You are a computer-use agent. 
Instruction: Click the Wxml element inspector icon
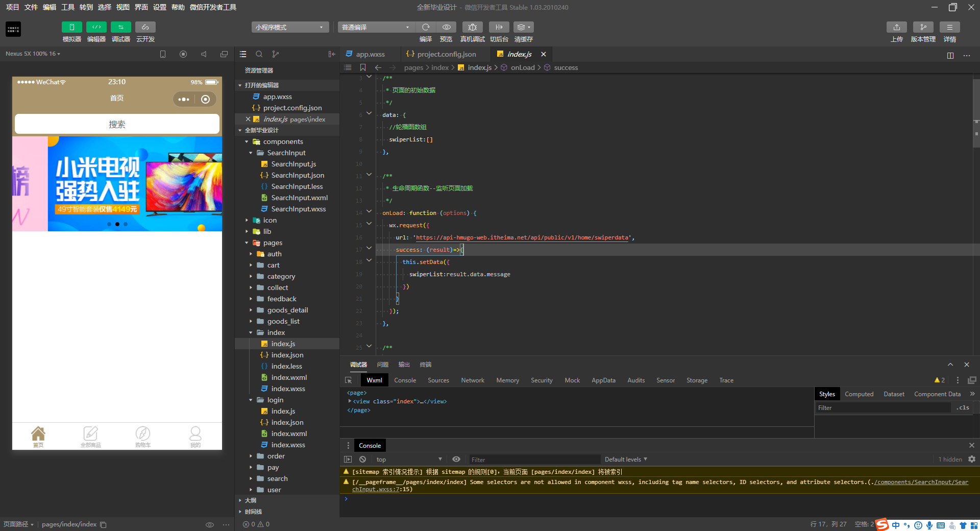(349, 380)
